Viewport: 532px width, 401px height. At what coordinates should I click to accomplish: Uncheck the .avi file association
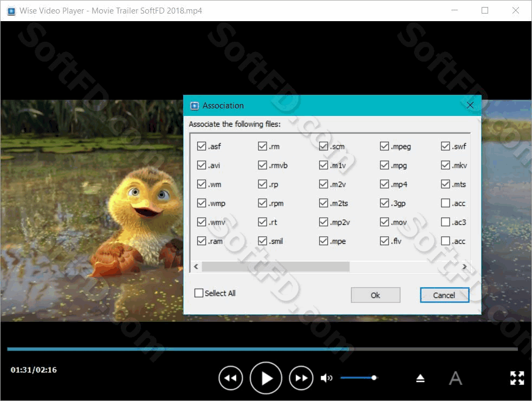click(202, 165)
